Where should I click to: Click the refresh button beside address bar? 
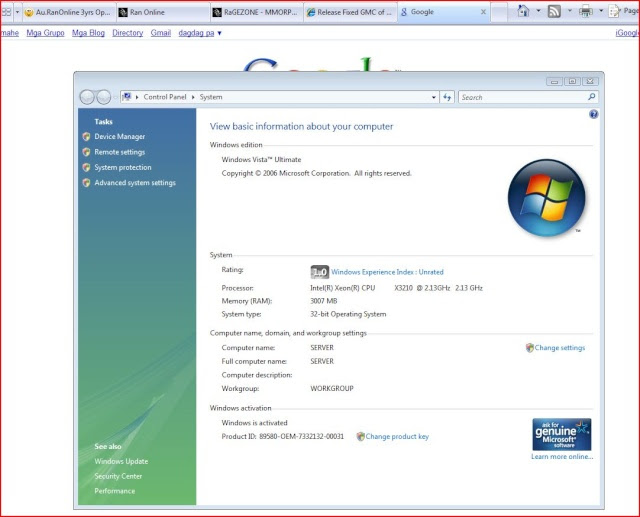point(447,97)
